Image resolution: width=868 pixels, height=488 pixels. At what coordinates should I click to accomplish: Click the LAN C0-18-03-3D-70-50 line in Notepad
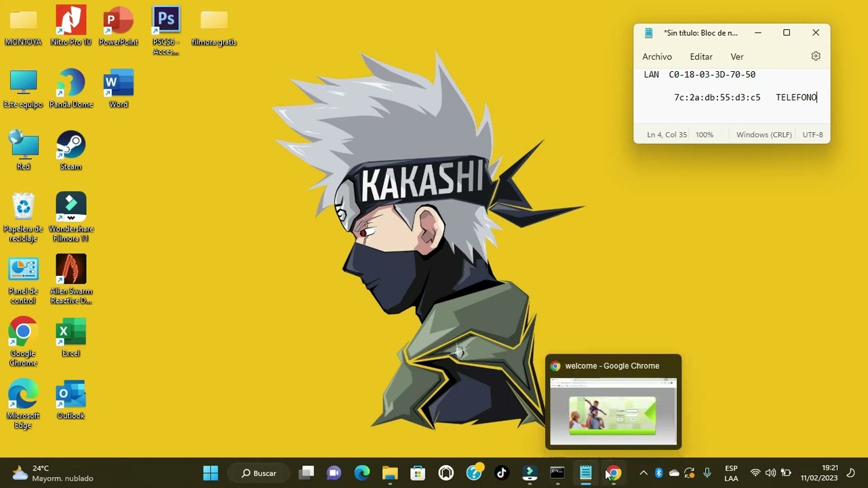(699, 75)
